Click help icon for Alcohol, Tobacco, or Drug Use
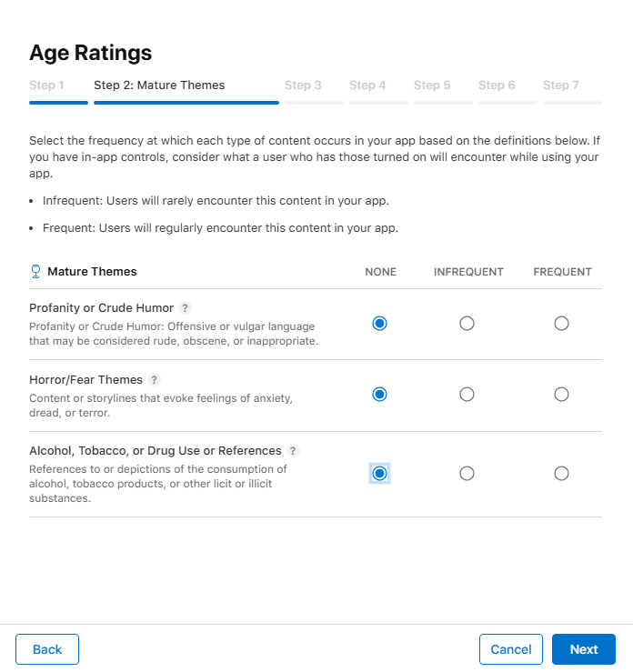 (293, 450)
